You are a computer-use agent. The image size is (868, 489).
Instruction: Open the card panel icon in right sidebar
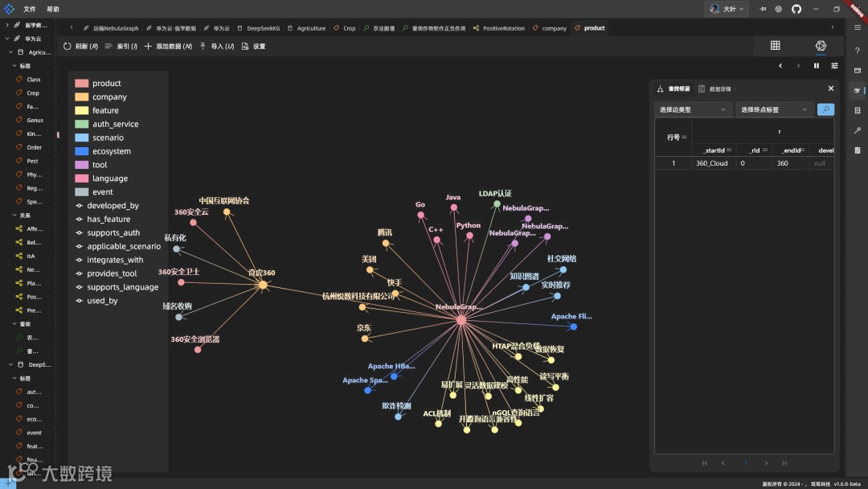point(857,71)
